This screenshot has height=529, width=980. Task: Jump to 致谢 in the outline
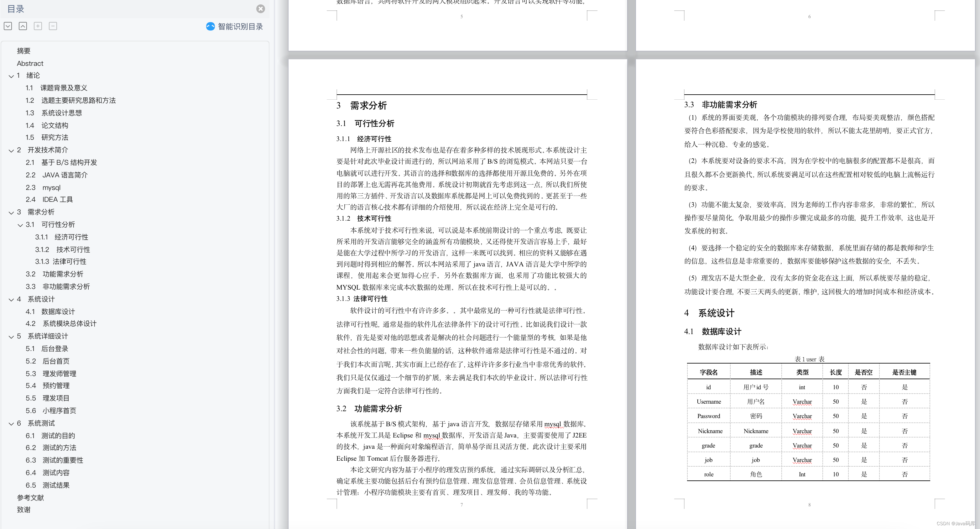point(23,510)
